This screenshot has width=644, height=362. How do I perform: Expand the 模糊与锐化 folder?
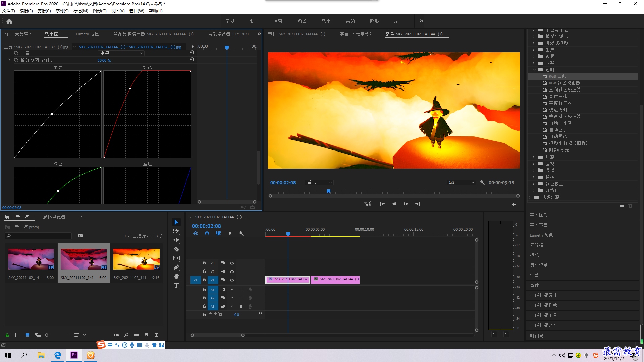(x=534, y=36)
